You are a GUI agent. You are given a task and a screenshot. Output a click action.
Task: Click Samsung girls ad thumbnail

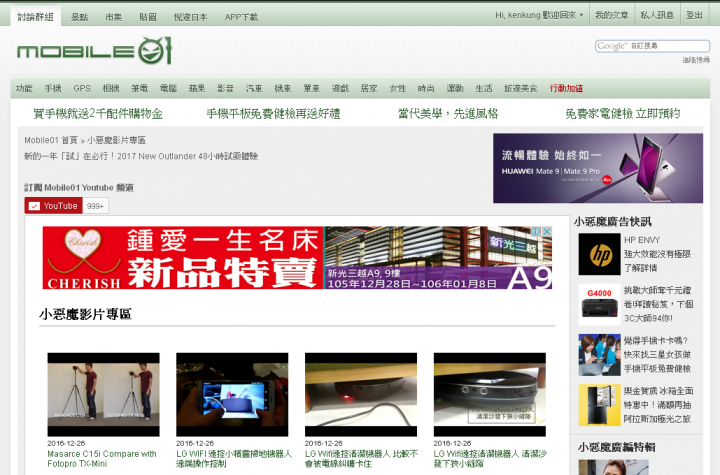(599, 355)
